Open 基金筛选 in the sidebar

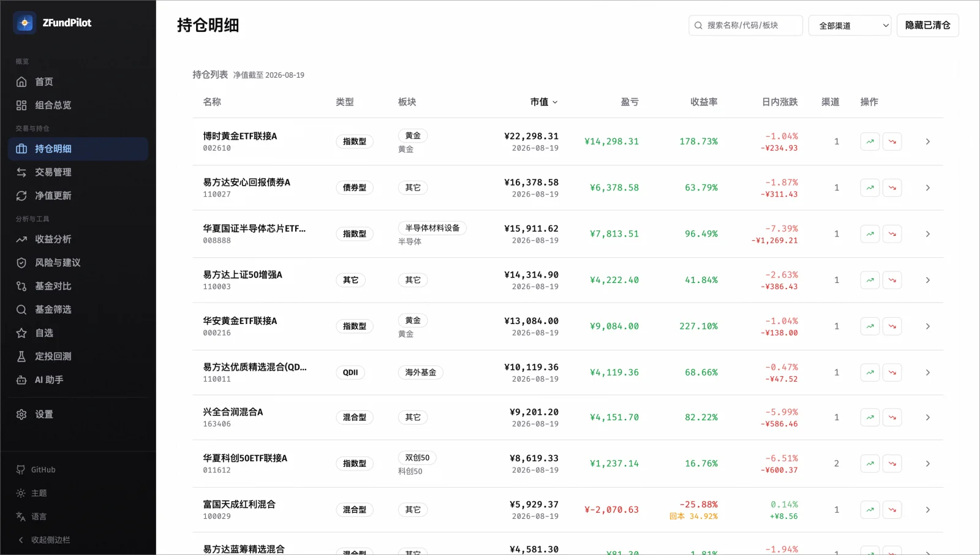pyautogui.click(x=78, y=309)
